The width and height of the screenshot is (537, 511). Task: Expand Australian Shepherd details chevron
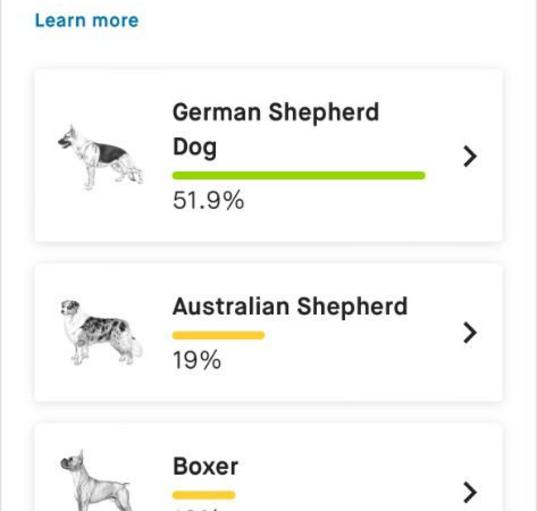click(x=470, y=332)
